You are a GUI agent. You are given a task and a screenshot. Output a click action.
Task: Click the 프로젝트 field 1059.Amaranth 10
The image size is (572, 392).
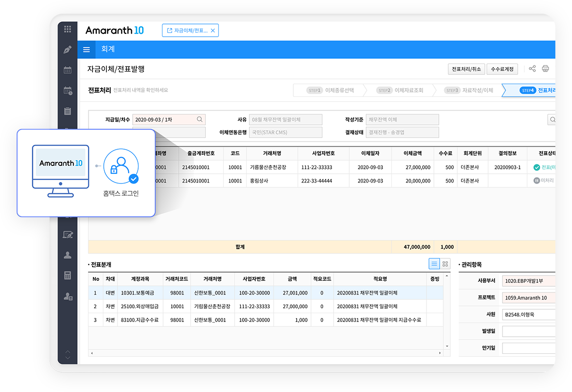pyautogui.click(x=529, y=298)
